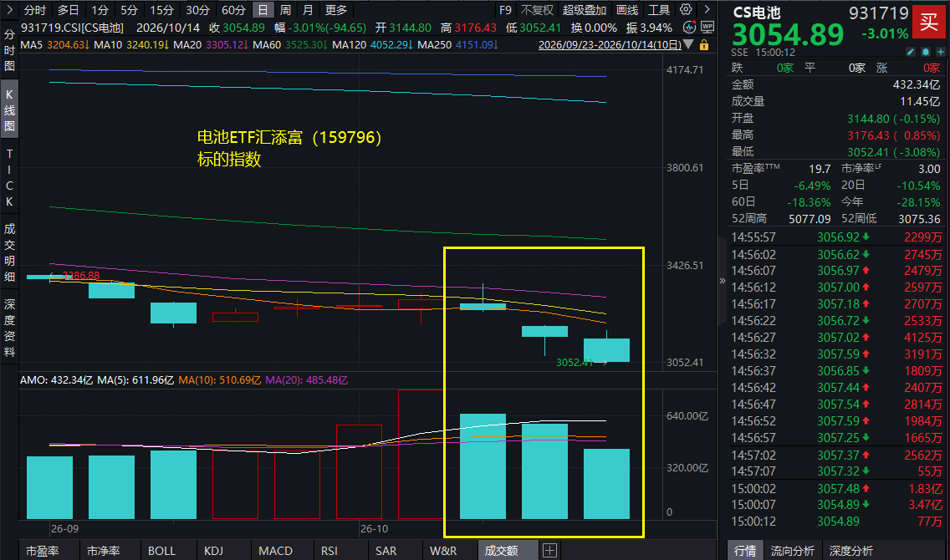This screenshot has width=950, height=560.
Task: Open the 工具 tools menu
Action: click(x=659, y=10)
